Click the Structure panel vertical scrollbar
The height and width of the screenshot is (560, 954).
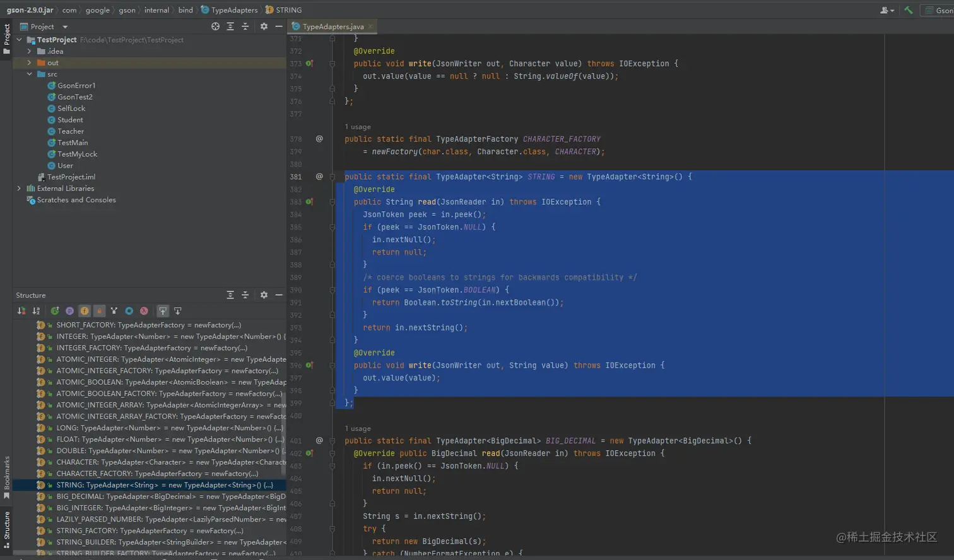284,435
